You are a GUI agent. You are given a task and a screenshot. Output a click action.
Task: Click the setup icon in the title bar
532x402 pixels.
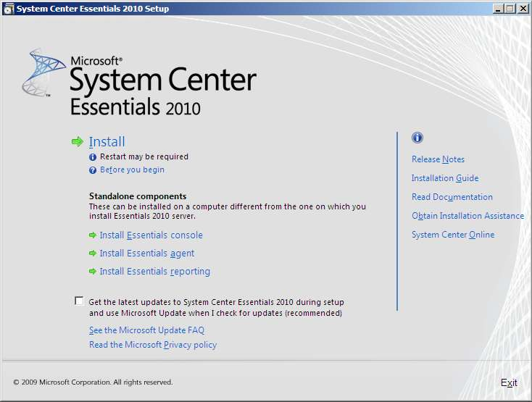8,9
